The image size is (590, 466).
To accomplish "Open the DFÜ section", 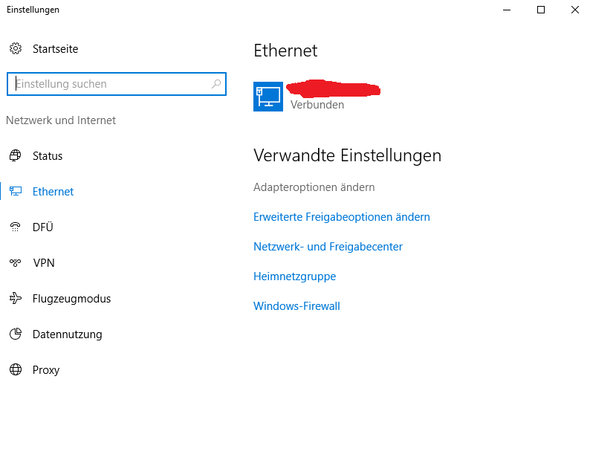I will pos(43,227).
